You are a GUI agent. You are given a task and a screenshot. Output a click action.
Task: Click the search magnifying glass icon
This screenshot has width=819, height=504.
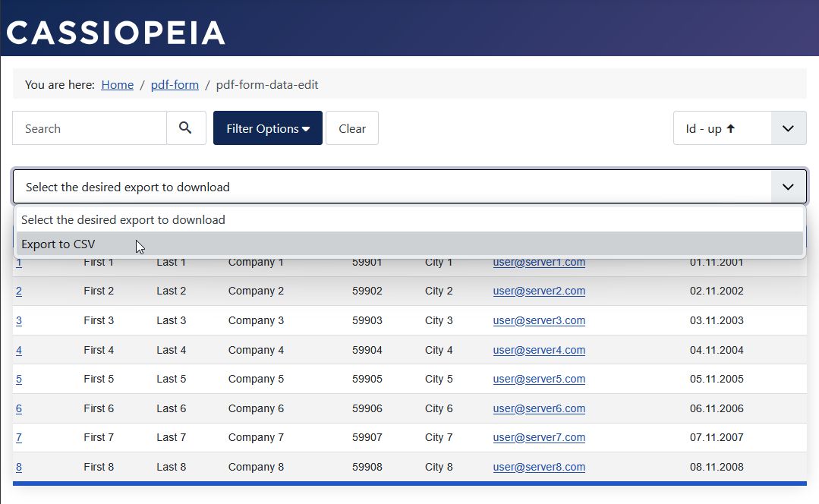coord(186,128)
